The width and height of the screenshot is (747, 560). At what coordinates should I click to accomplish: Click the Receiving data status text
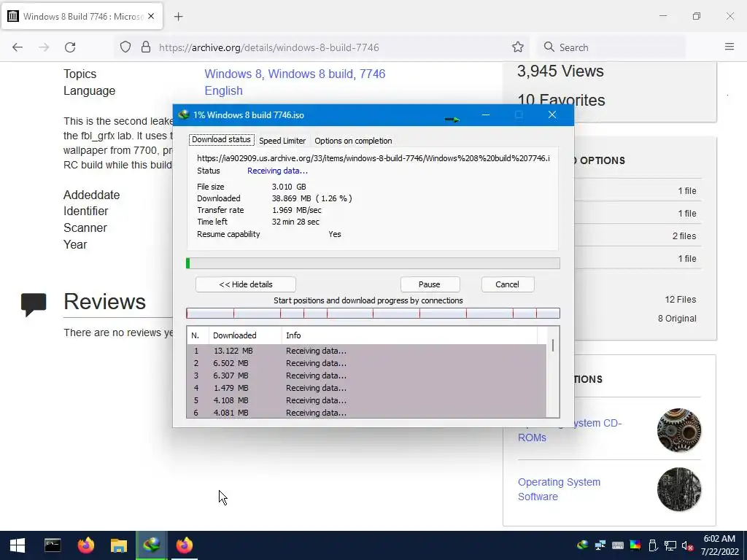coord(277,171)
